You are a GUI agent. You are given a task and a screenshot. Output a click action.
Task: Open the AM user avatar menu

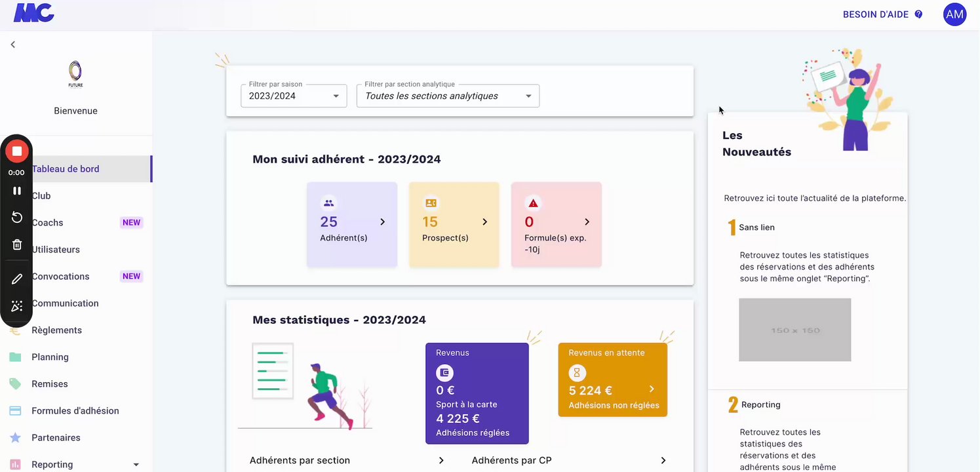coord(954,14)
